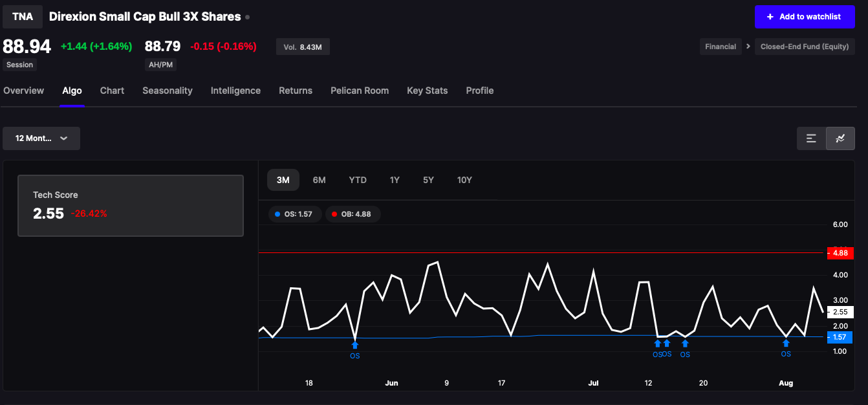Select the 10Y time range
The width and height of the screenshot is (868, 405).
coord(464,180)
